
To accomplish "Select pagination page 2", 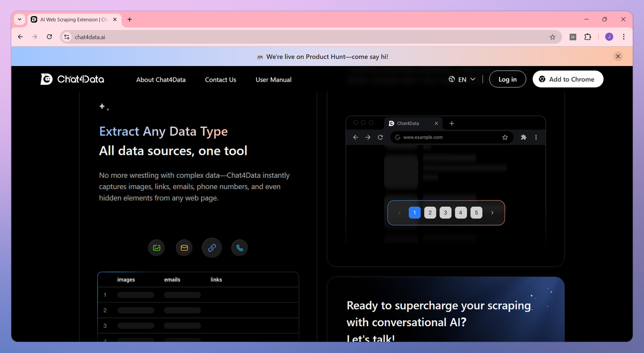I will click(x=430, y=213).
